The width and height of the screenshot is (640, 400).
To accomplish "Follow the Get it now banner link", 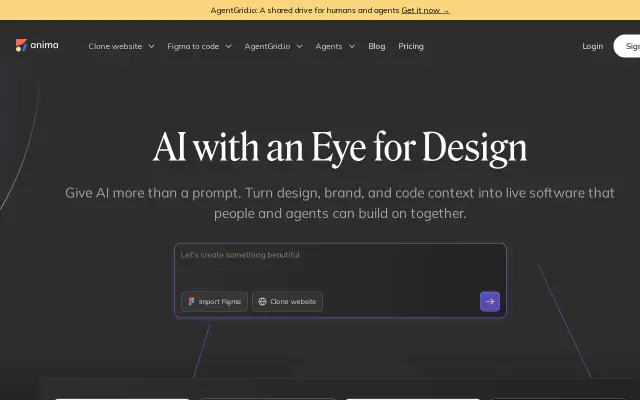I will pyautogui.click(x=425, y=10).
